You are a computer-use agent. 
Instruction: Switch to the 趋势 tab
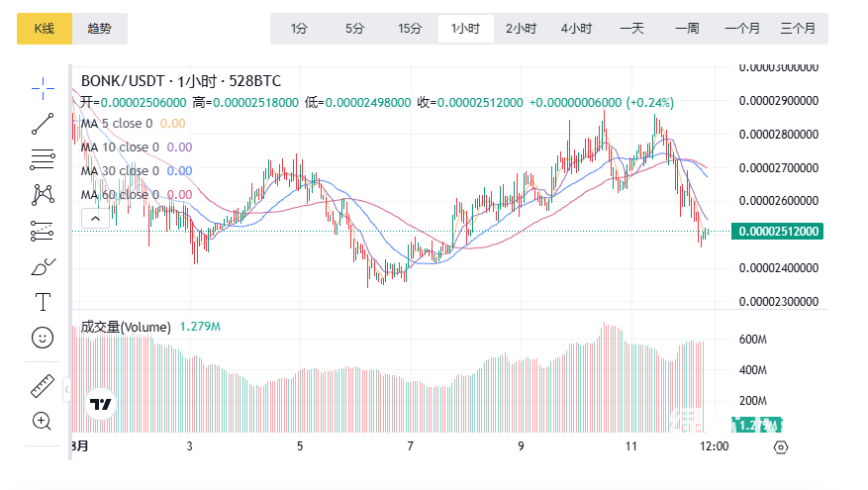point(100,29)
